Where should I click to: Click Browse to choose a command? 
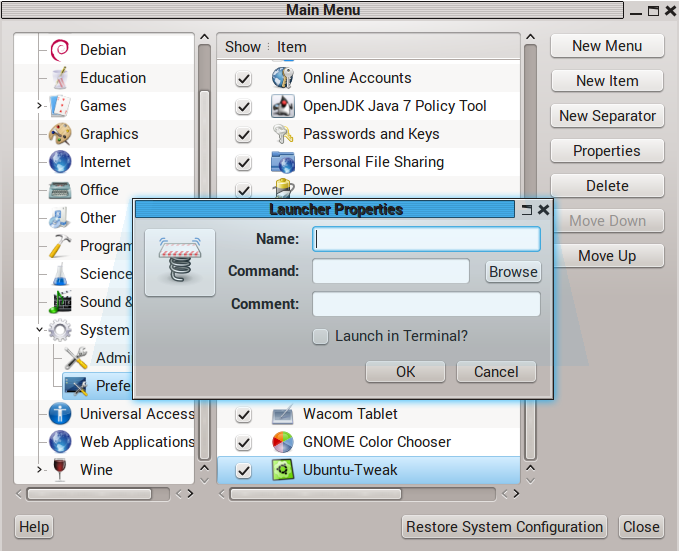pos(513,272)
